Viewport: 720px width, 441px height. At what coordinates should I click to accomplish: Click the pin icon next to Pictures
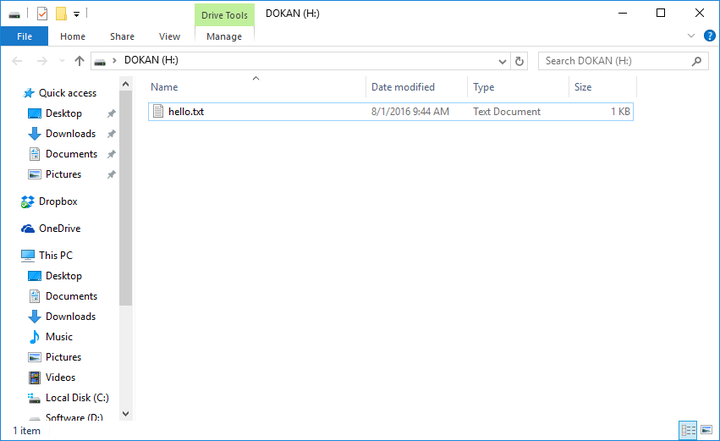[x=111, y=174]
